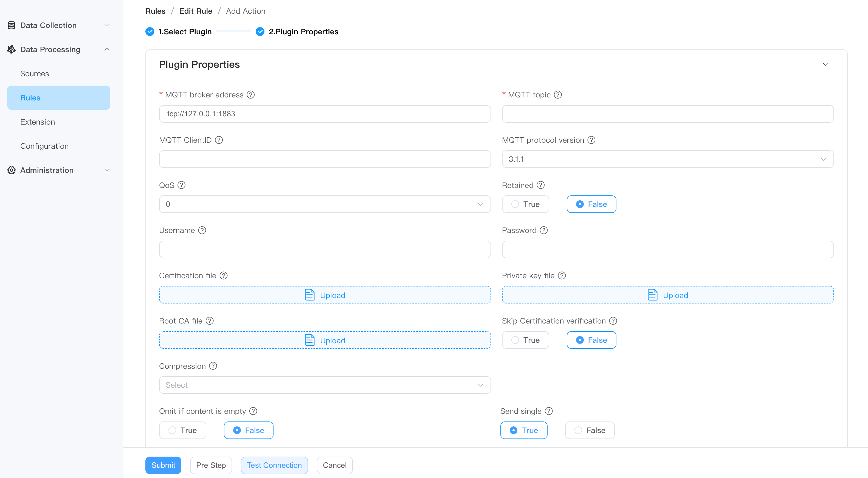Expand Compression Select dropdown
The height and width of the screenshot is (478, 868).
[x=325, y=385]
